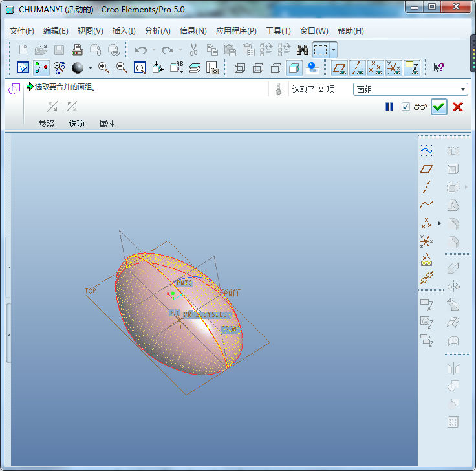Click the rectangular selection box icon
476x471 pixels.
(x=321, y=50)
